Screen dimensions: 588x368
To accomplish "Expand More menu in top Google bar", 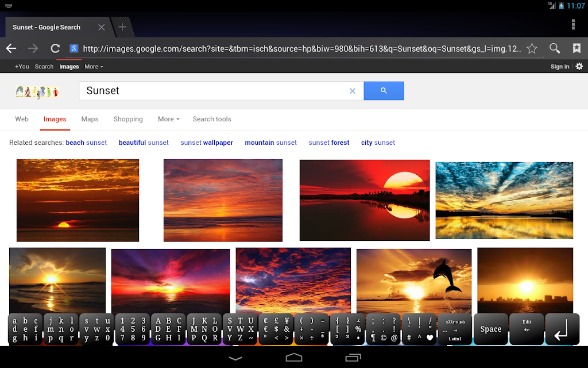I will [93, 67].
